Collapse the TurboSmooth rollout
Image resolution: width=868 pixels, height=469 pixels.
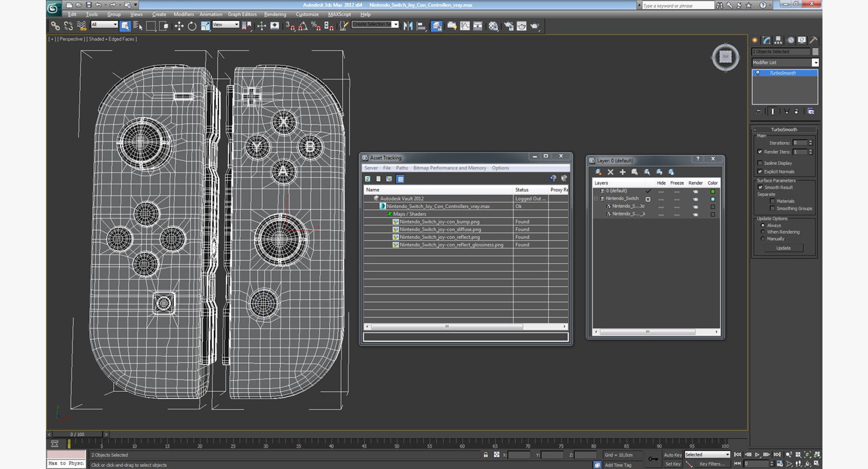click(784, 130)
